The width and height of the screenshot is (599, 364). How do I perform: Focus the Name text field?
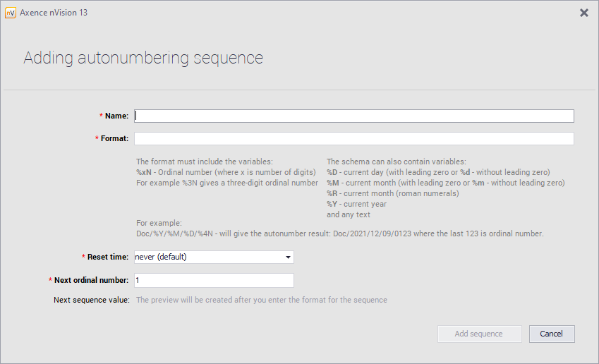[354, 116]
